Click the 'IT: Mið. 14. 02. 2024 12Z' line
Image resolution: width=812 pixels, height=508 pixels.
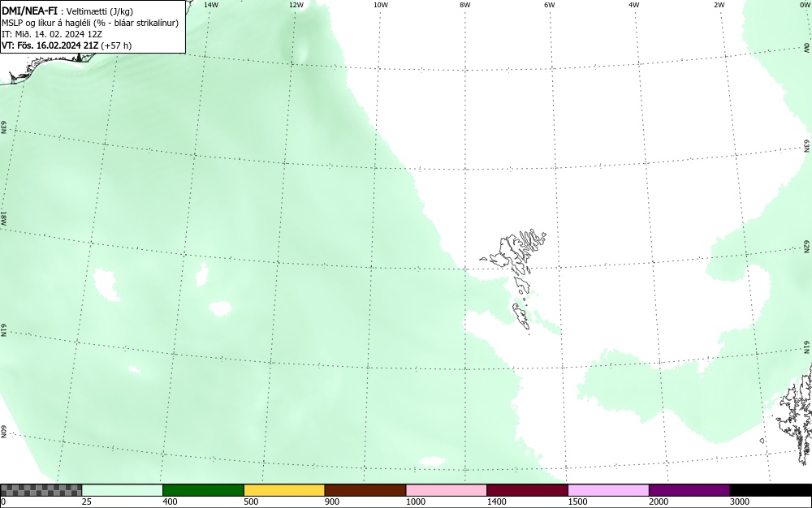[52, 34]
